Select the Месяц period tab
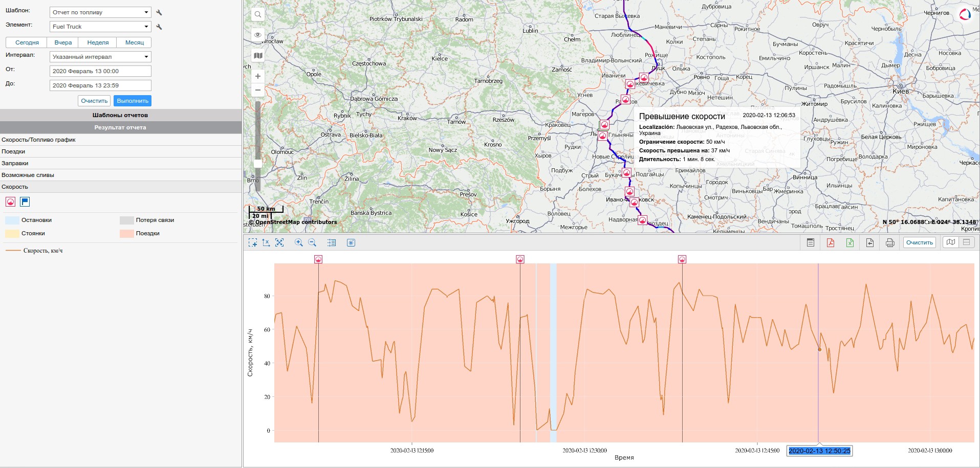 tap(135, 42)
